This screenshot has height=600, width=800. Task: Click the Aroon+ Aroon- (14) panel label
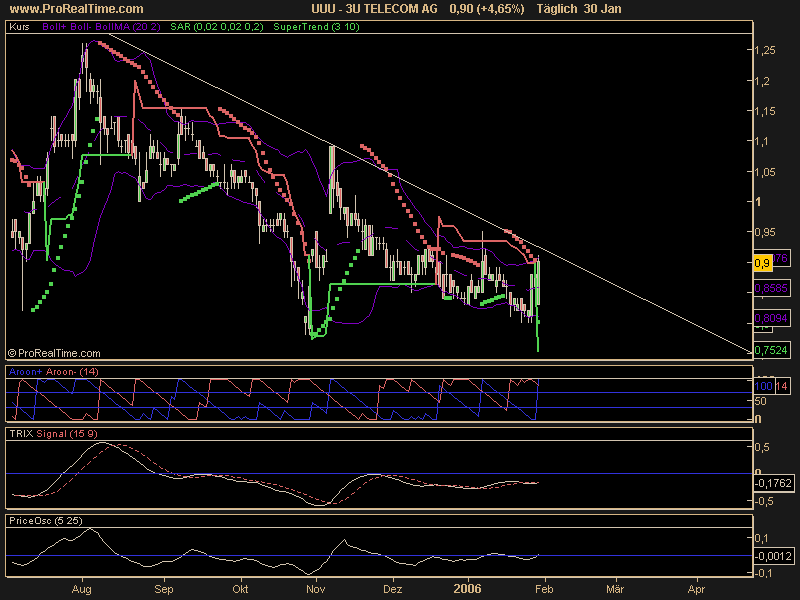pyautogui.click(x=54, y=371)
